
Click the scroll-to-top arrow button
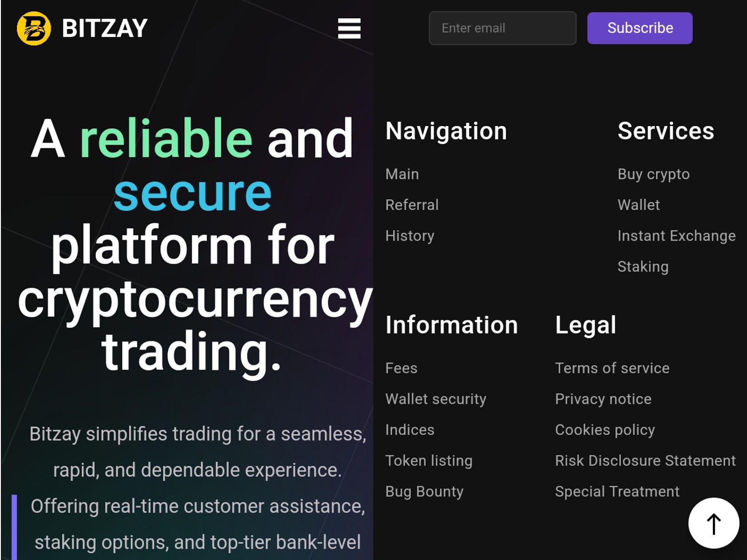713,523
